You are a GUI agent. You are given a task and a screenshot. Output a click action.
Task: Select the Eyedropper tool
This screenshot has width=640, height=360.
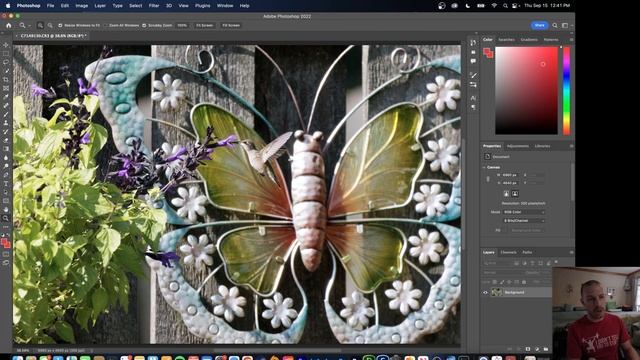pyautogui.click(x=6, y=97)
